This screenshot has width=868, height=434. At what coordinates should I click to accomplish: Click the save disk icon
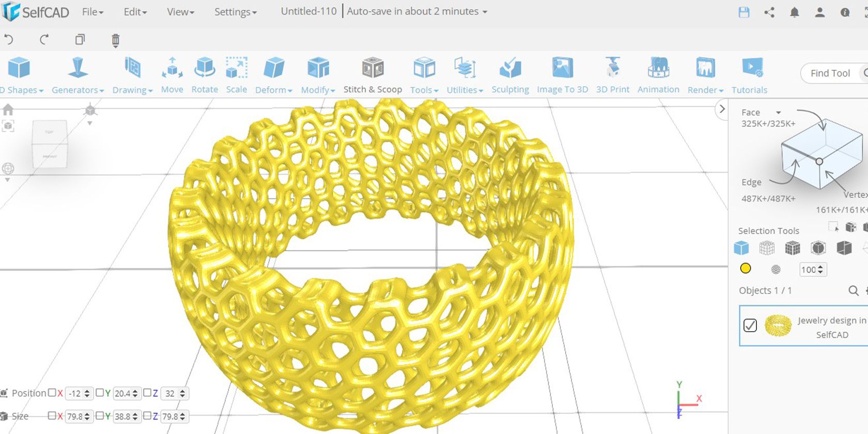(744, 12)
